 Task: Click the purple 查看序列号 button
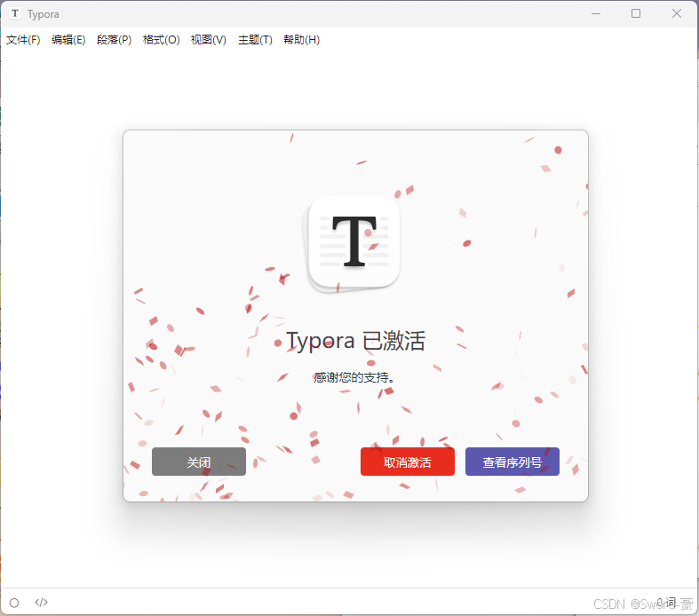pos(512,462)
